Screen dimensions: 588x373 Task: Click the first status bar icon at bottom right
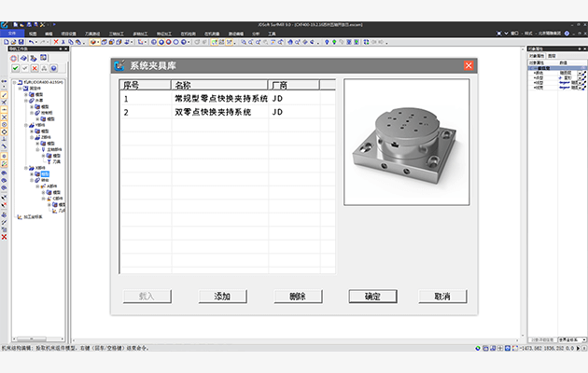pos(478,348)
